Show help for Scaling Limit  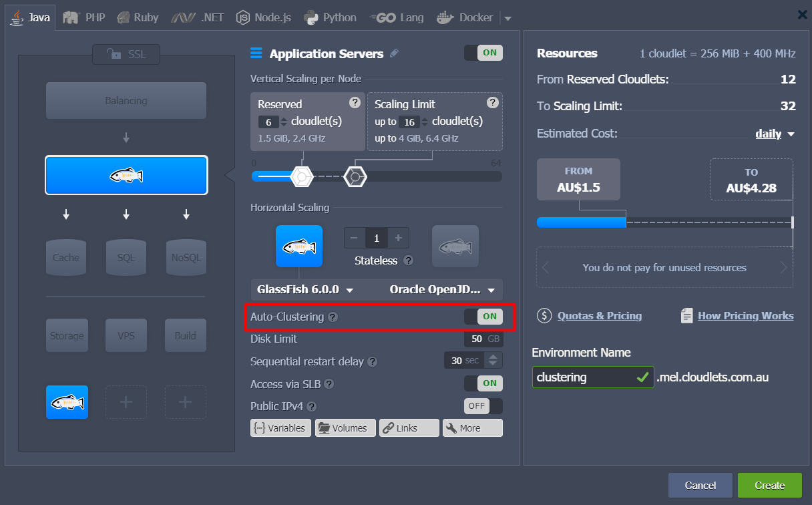tap(493, 102)
